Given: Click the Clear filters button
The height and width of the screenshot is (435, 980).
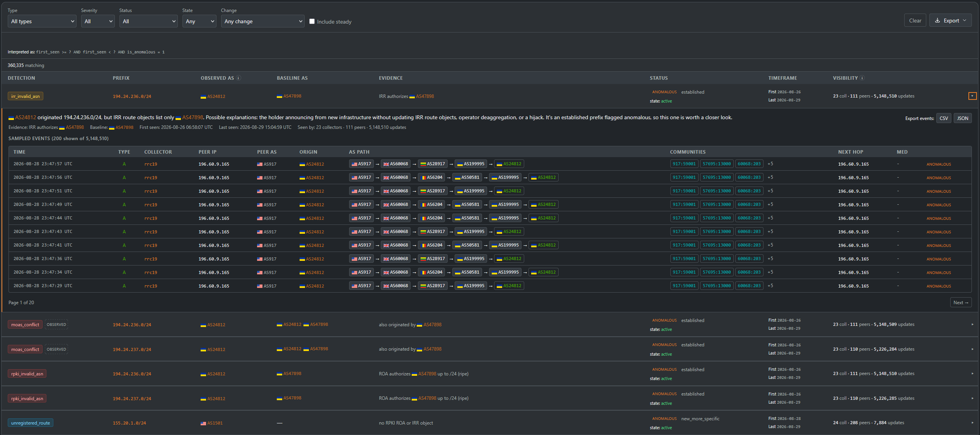Looking at the screenshot, I should (x=915, y=21).
